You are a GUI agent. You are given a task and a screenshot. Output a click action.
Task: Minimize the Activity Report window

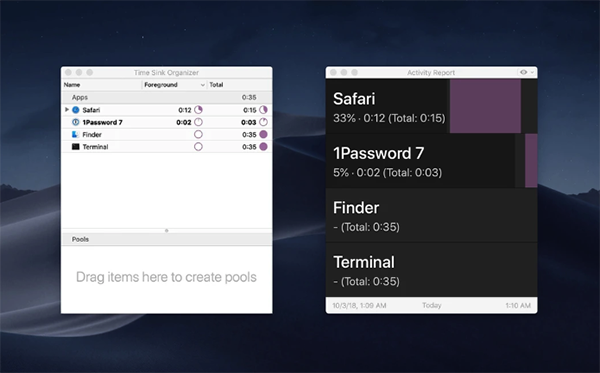pyautogui.click(x=344, y=72)
